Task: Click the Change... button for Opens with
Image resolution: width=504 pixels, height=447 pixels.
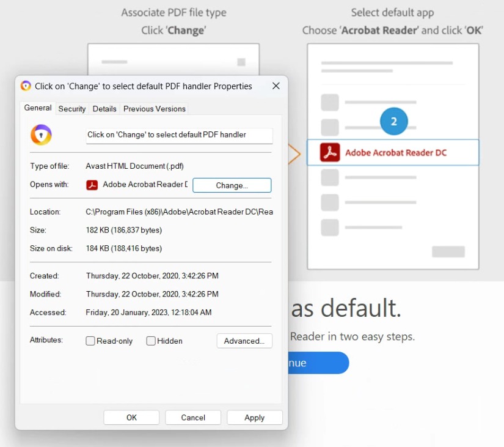Action: (232, 185)
